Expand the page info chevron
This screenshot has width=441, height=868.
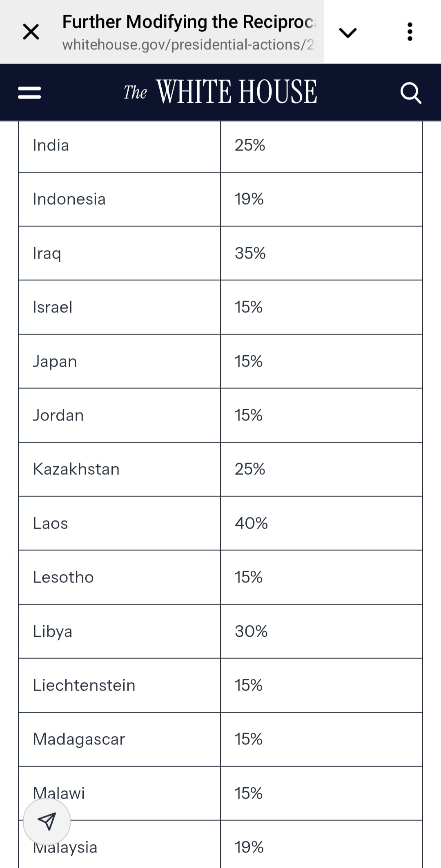(348, 32)
